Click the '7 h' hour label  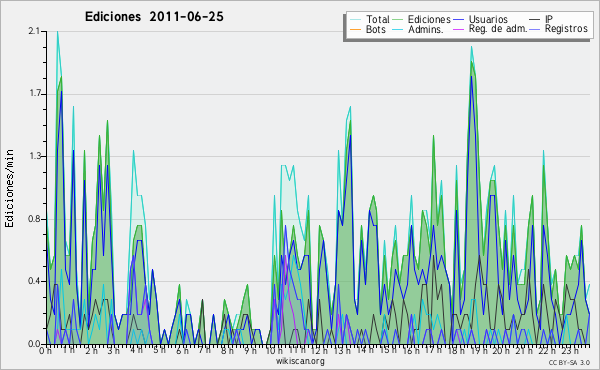click(204, 350)
